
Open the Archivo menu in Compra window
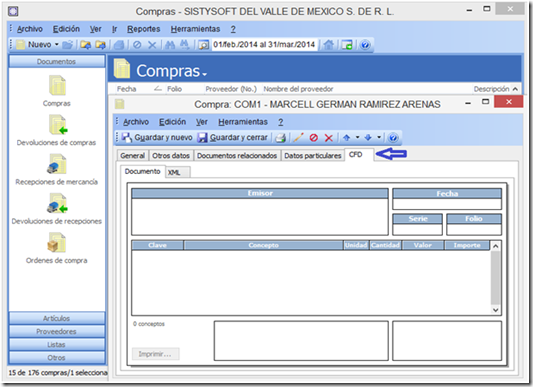(x=136, y=122)
